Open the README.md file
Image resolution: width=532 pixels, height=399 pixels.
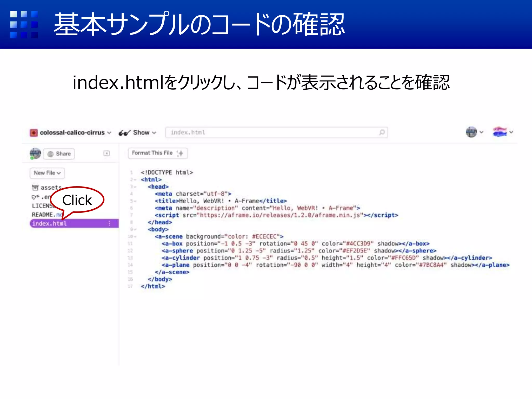[x=47, y=215]
